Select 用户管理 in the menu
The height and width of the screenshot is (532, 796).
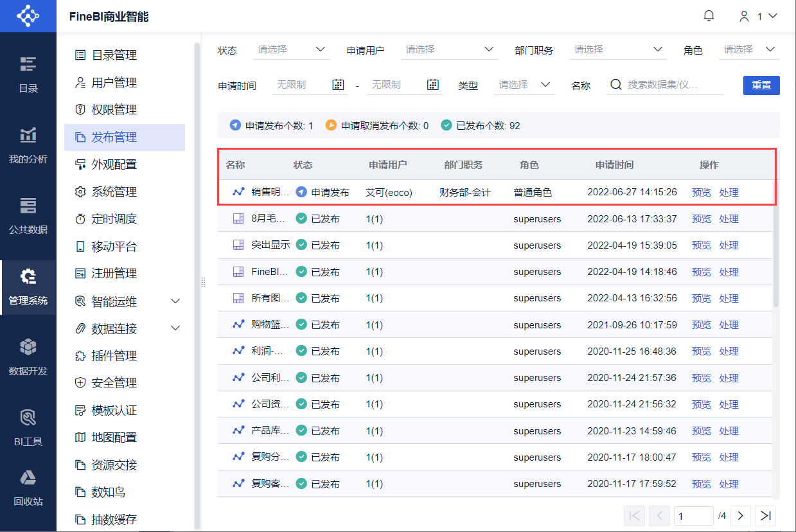click(114, 83)
